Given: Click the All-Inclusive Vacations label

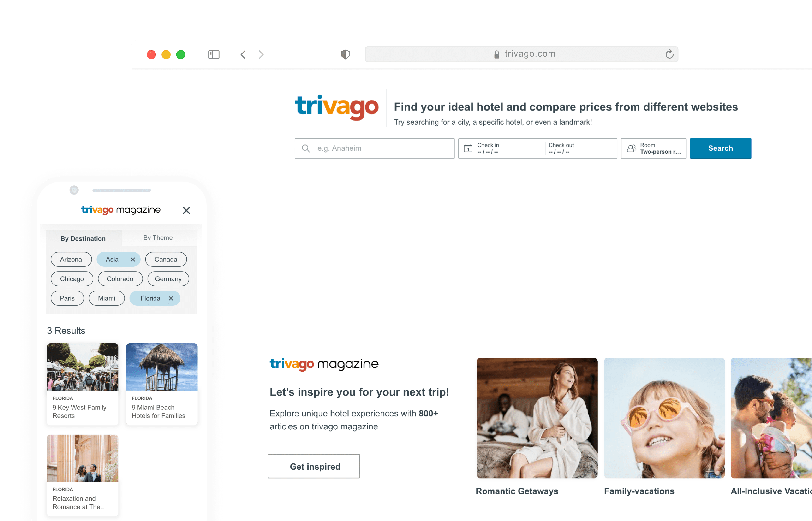Looking at the screenshot, I should (771, 491).
